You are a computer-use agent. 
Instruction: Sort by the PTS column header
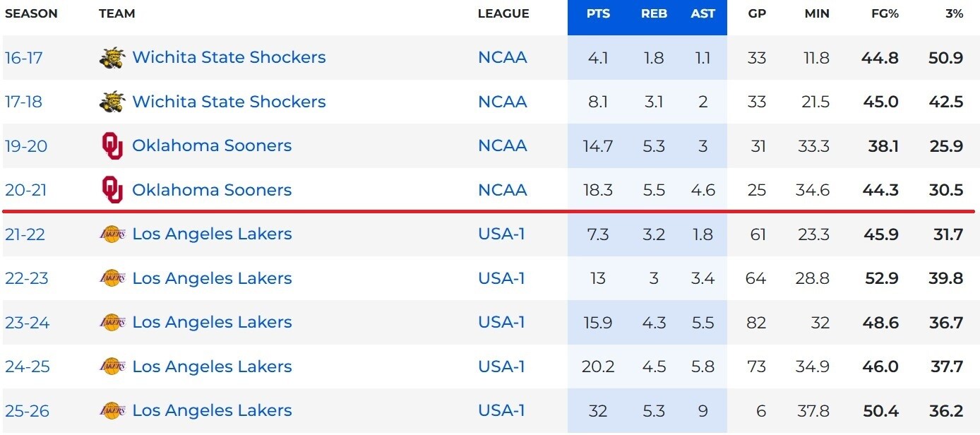tap(598, 13)
